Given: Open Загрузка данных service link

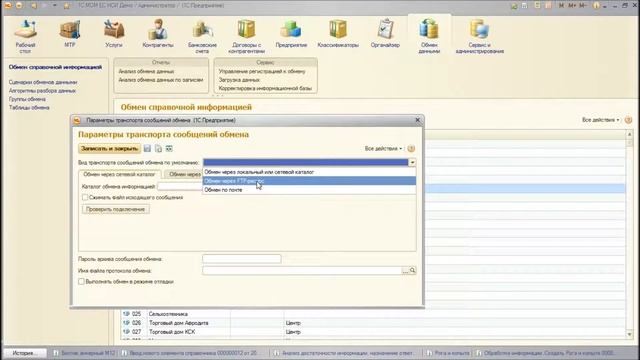Looking at the screenshot, I should pos(239,80).
